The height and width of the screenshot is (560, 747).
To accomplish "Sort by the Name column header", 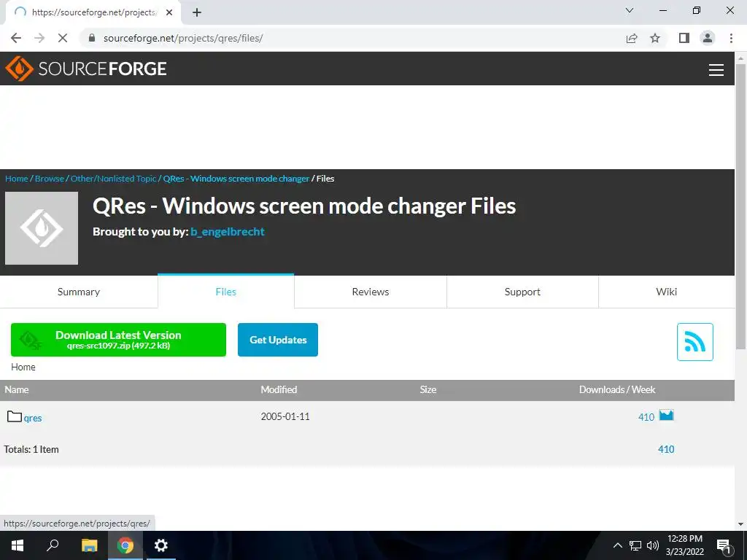I will click(x=17, y=389).
